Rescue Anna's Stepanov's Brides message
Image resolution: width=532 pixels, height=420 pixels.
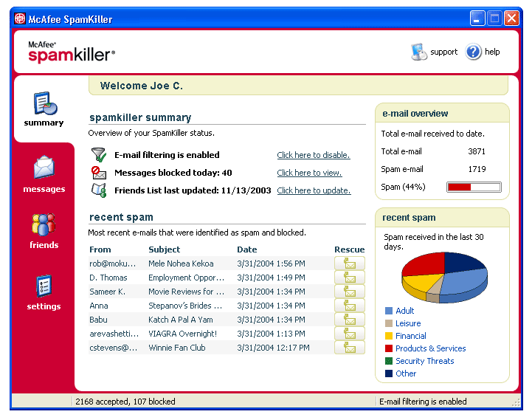[350, 306]
